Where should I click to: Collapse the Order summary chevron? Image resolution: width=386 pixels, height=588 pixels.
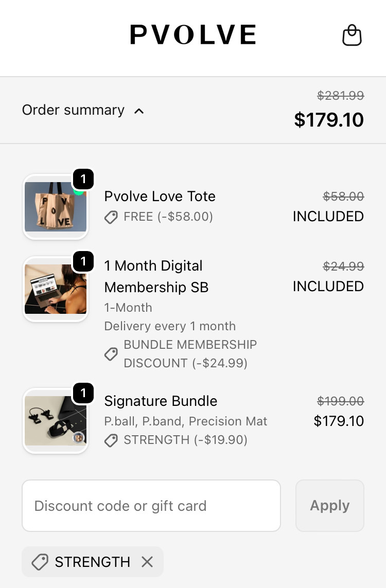point(139,111)
